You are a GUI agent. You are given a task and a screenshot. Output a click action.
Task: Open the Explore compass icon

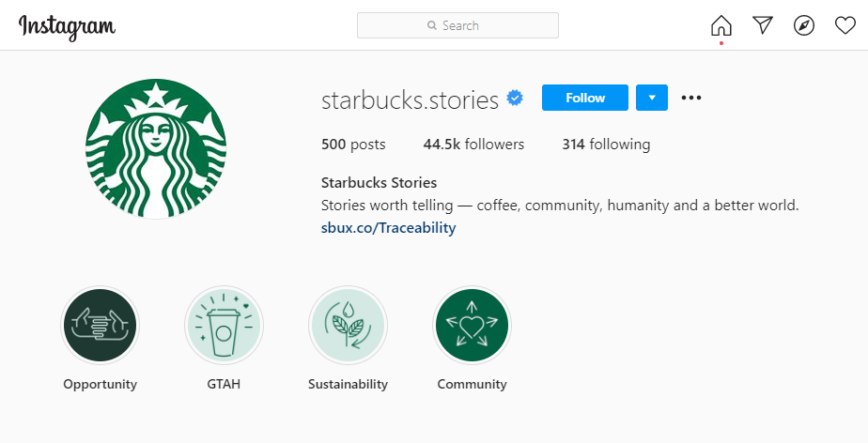click(804, 25)
